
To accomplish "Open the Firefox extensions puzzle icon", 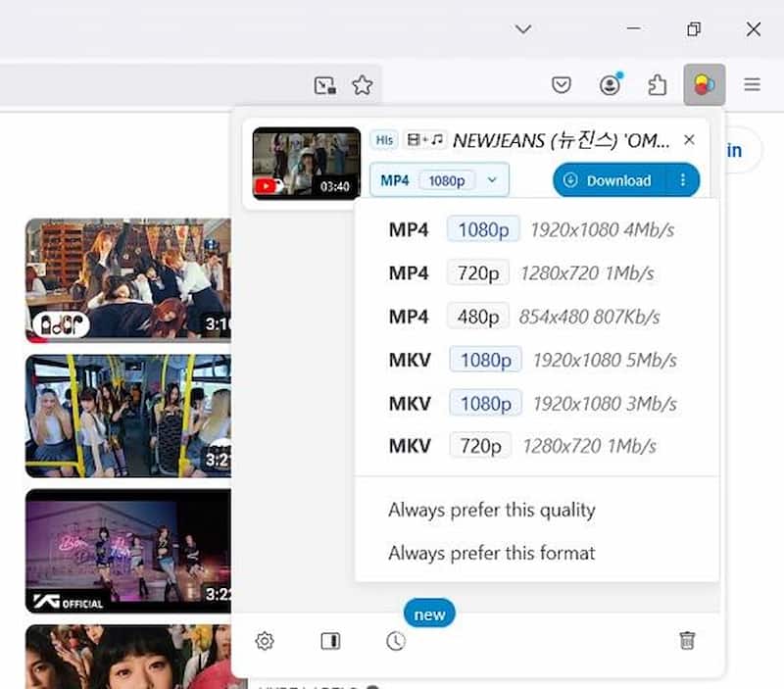I will (x=657, y=84).
